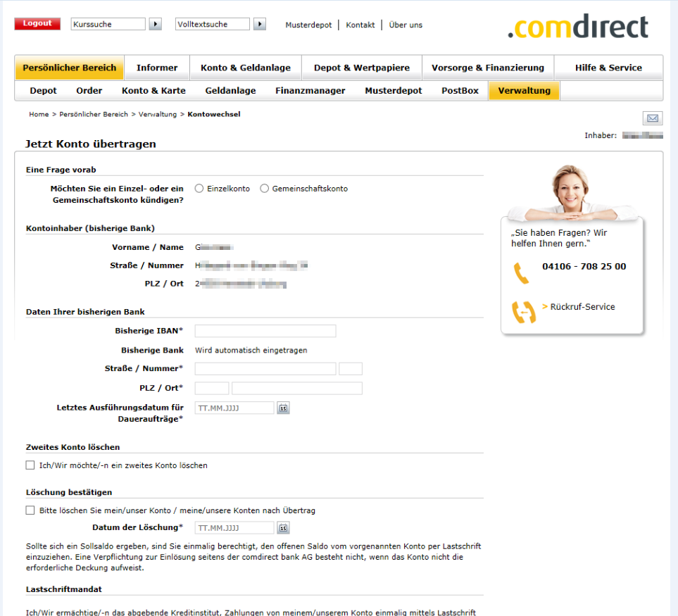Click the bank PLZ input field
The height and width of the screenshot is (616, 678).
pos(212,388)
